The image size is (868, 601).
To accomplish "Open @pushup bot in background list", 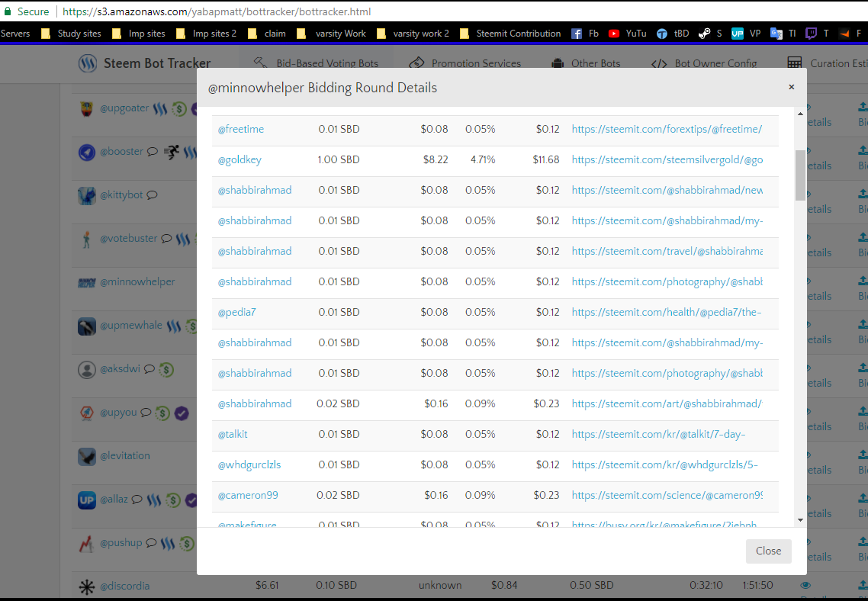I will tap(121, 542).
